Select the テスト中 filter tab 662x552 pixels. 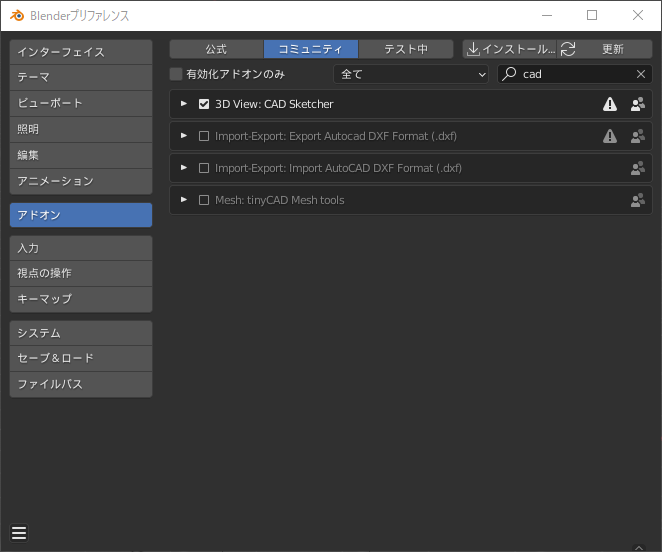pos(406,49)
